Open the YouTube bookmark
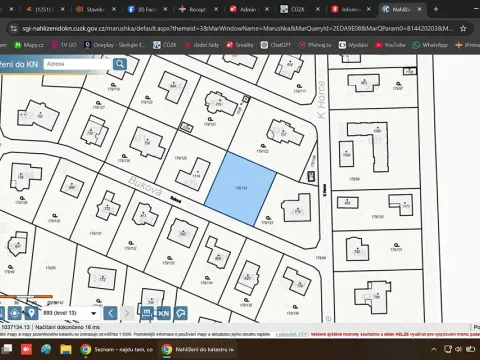480x360 pixels. (390, 45)
